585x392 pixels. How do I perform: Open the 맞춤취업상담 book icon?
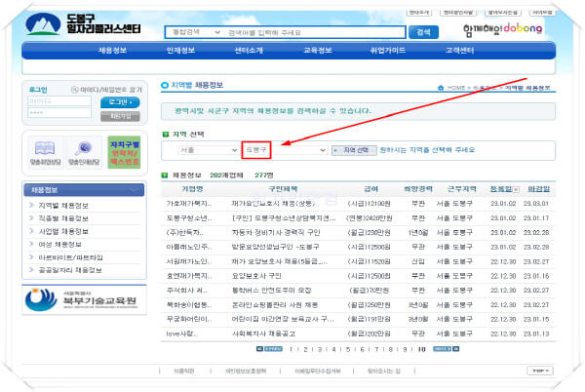(x=45, y=152)
